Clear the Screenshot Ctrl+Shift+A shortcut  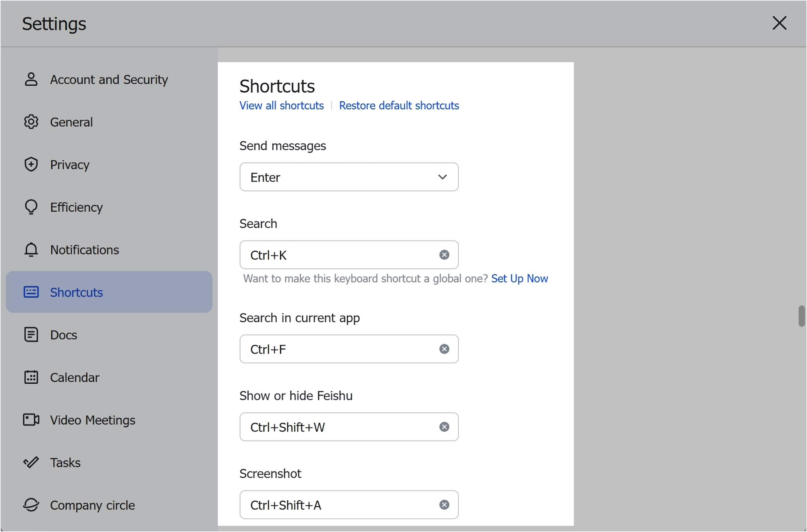[x=444, y=505]
